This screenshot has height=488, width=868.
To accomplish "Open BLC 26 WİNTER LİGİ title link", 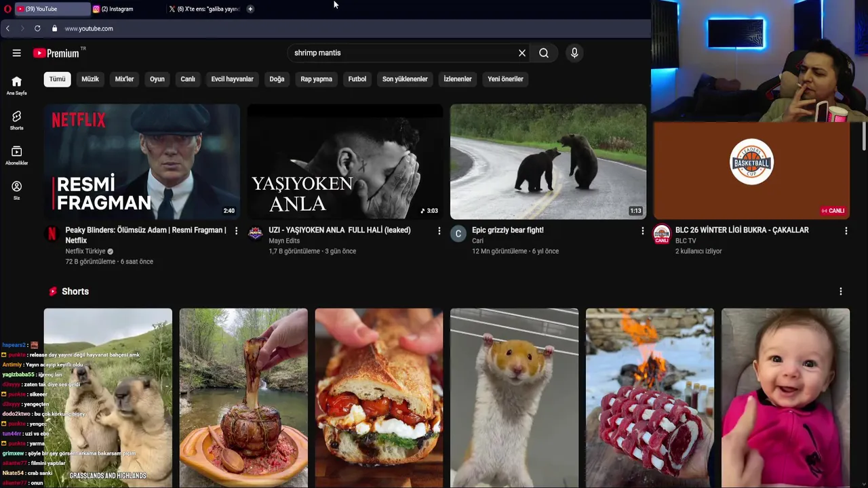I will (742, 230).
